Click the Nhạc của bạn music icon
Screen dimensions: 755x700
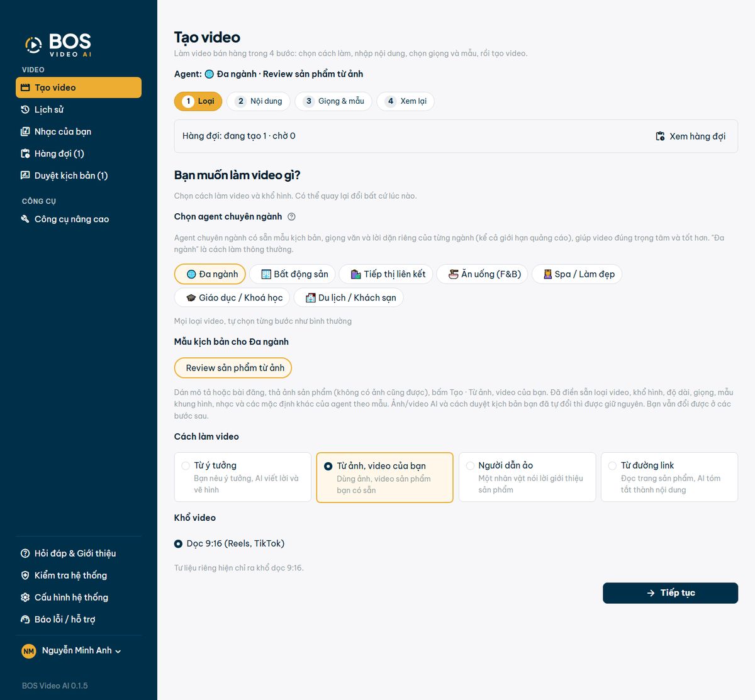click(x=25, y=132)
